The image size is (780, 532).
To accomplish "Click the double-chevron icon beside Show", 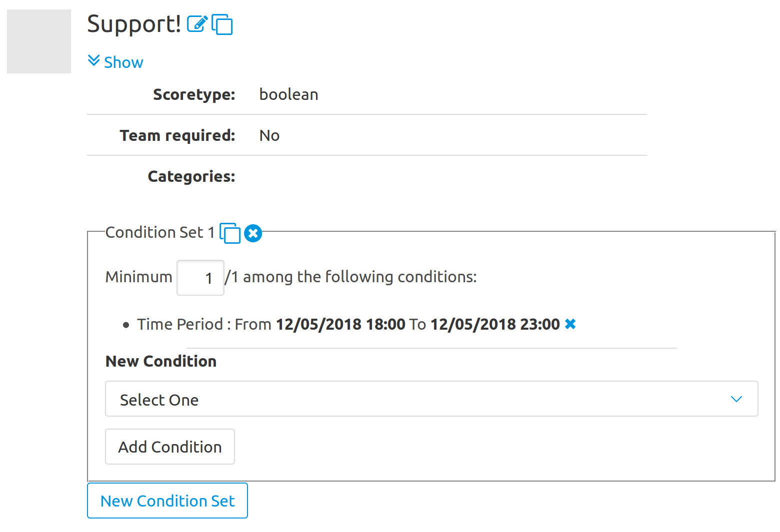I will point(93,61).
